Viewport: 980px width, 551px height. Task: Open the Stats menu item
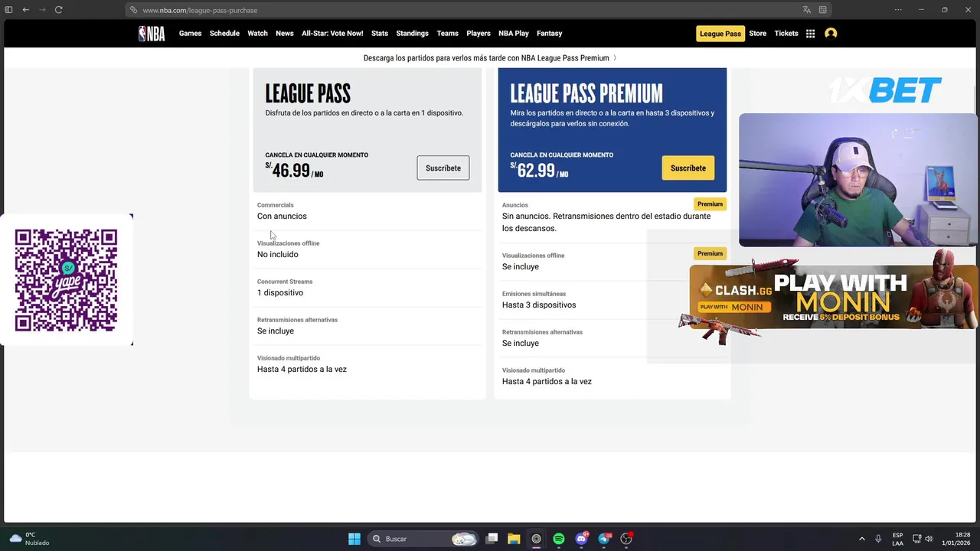click(x=380, y=34)
